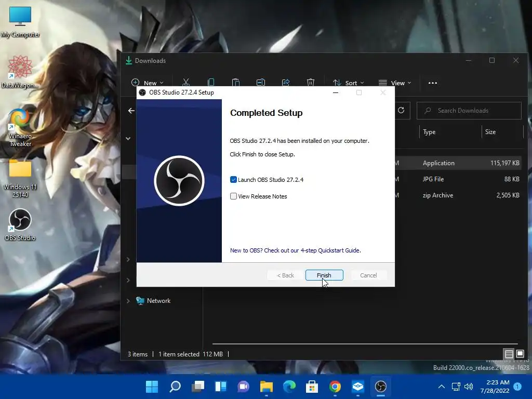Click the Cancel button in OBS Setup
Image resolution: width=532 pixels, height=399 pixels.
368,275
